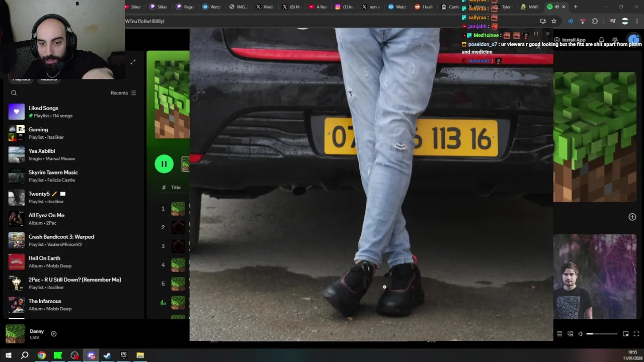The width and height of the screenshot is (644, 362).
Task: Click the Title column header
Action: coord(176,188)
